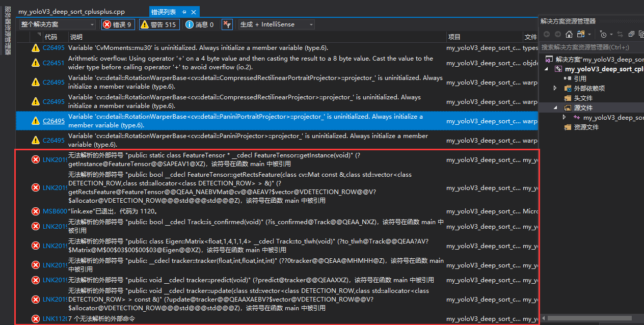644x325 pixels.
Task: Open the 生成 + IntelliSense dropdown
Action: click(276, 24)
